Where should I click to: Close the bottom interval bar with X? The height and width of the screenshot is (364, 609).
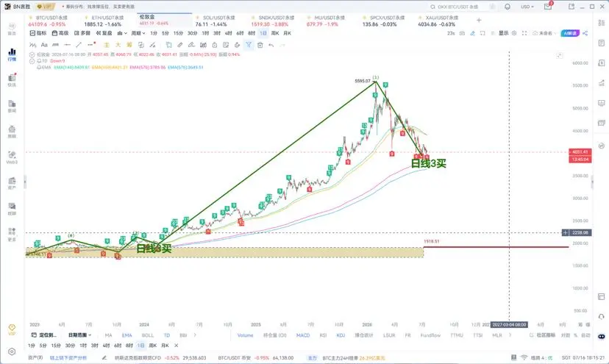click(177, 346)
